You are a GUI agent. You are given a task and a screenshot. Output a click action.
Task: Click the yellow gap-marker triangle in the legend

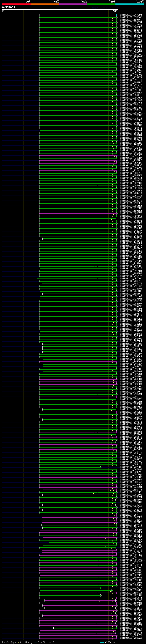coord(19,642)
